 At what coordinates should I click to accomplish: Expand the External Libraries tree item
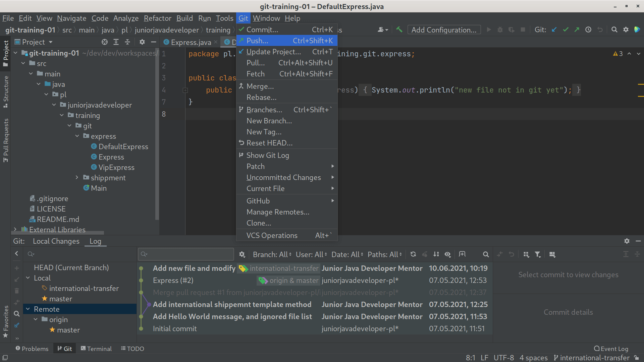pyautogui.click(x=15, y=229)
